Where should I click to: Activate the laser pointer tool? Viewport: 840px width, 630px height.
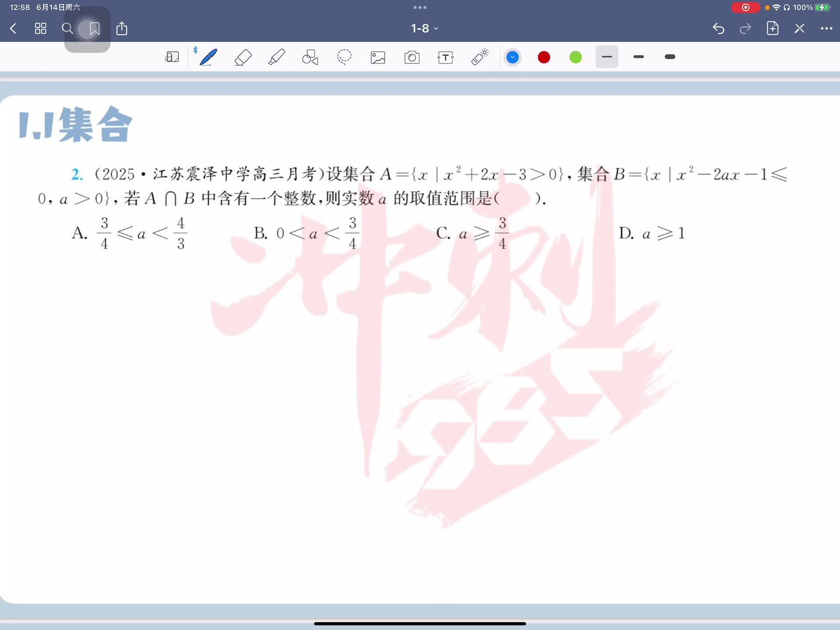(479, 57)
